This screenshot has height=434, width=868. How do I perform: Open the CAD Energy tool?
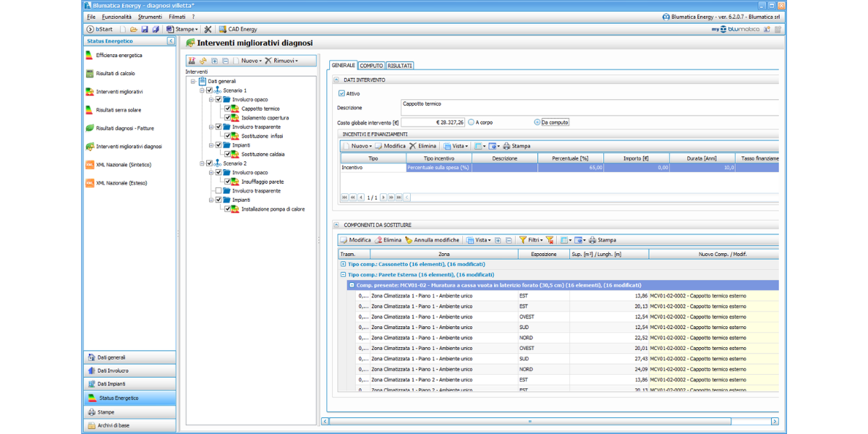pyautogui.click(x=238, y=30)
